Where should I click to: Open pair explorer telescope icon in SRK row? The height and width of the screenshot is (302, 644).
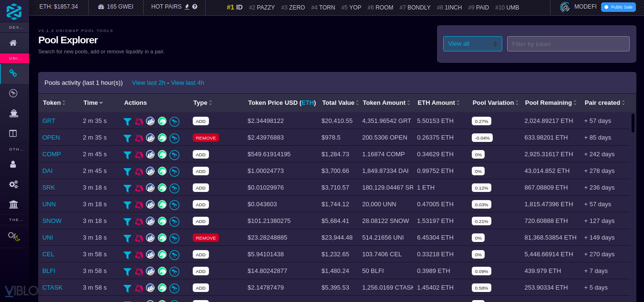coord(175,188)
